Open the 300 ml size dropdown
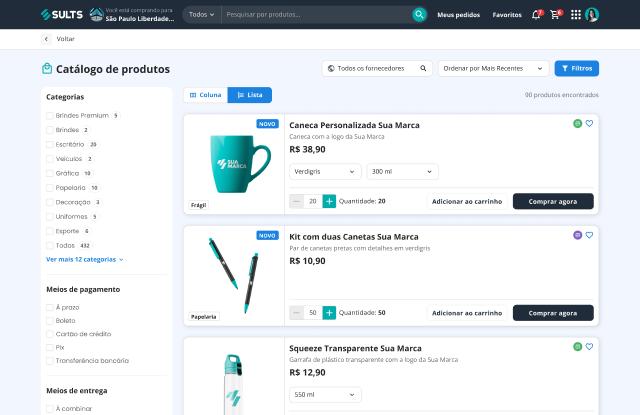 pos(402,172)
